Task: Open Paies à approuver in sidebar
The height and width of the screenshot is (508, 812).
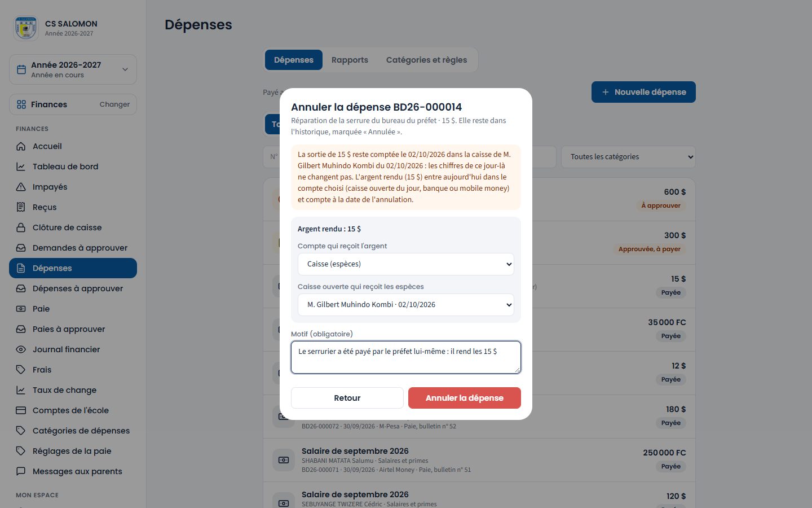Action: (73, 329)
